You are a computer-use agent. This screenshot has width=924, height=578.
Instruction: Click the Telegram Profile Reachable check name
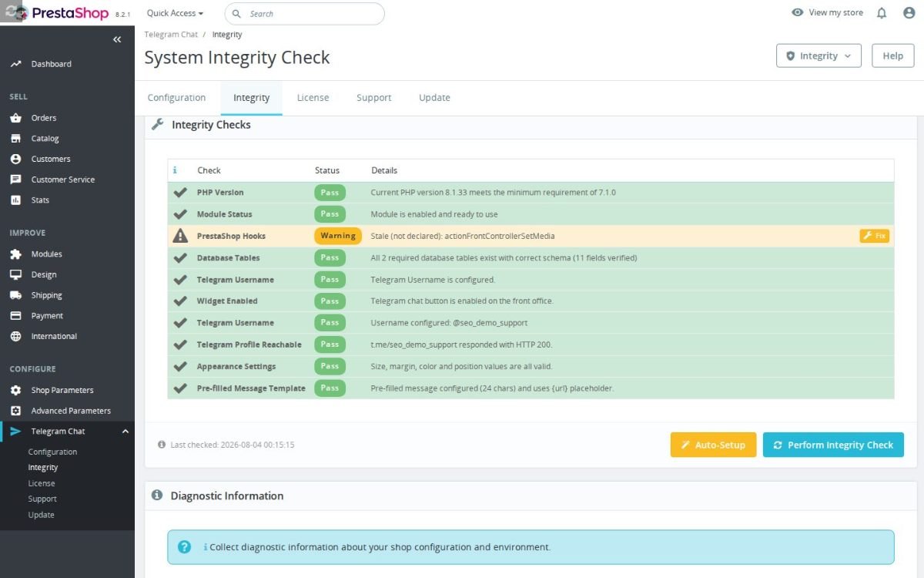[249, 344]
